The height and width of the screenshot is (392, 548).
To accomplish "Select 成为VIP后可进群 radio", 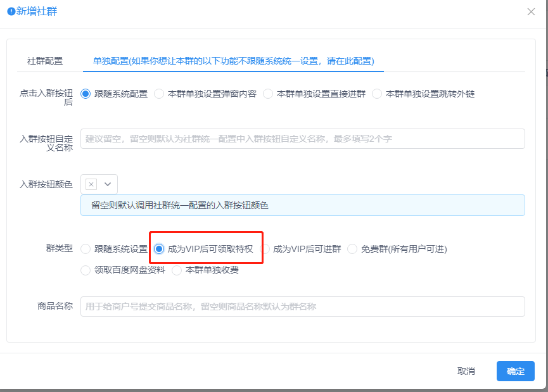I will (x=265, y=249).
